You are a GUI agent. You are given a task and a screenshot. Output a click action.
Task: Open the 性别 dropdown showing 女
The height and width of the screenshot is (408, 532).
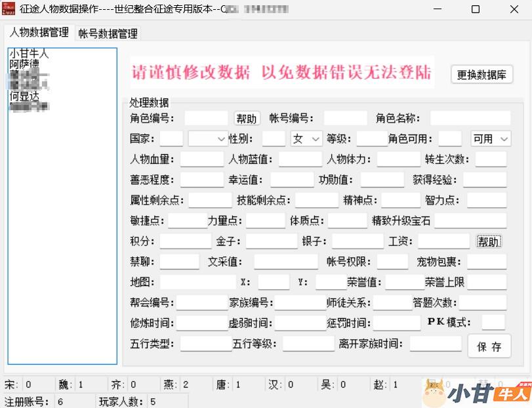click(306, 138)
